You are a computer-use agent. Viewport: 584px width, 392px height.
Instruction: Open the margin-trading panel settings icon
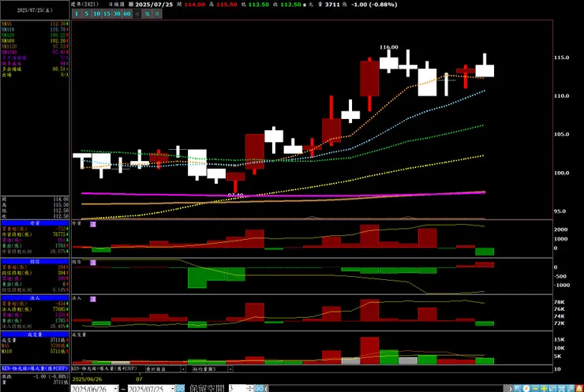pos(93,224)
